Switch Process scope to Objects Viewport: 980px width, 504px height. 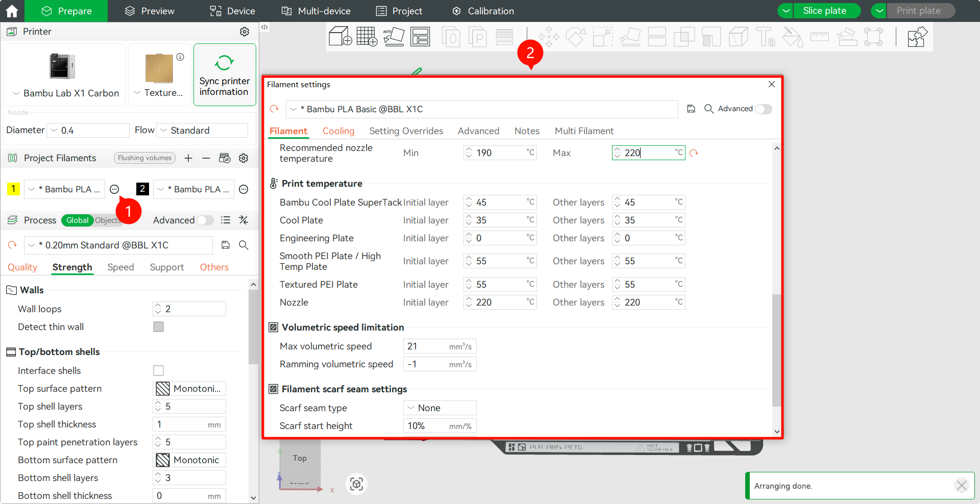coord(107,220)
